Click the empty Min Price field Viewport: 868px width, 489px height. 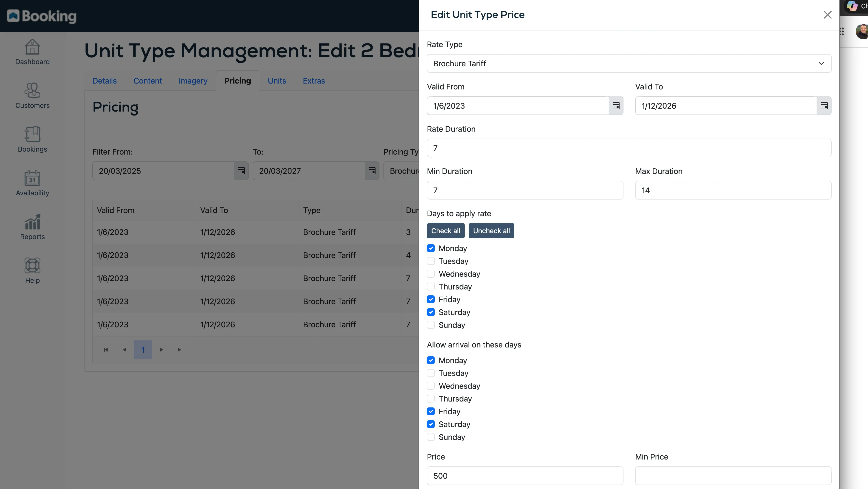pyautogui.click(x=733, y=475)
